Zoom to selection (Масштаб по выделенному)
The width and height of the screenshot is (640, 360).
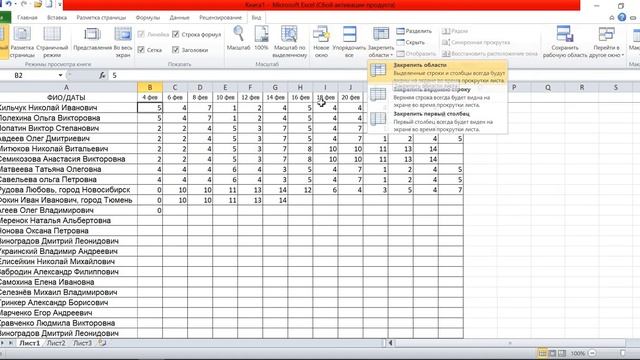[289, 42]
